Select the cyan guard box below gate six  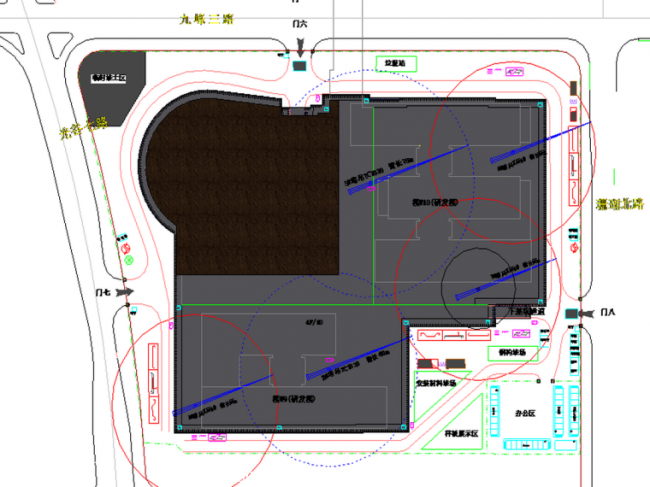click(300, 65)
